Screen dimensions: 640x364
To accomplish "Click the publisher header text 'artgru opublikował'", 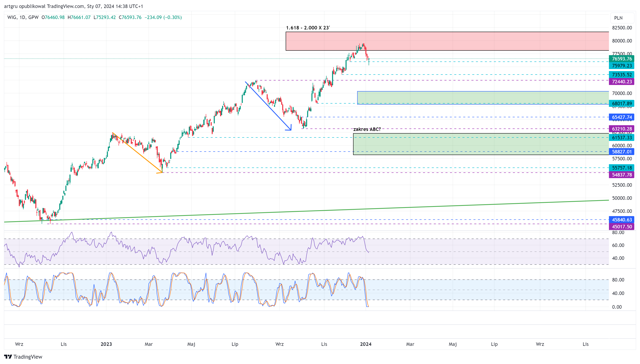I will coord(25,6).
